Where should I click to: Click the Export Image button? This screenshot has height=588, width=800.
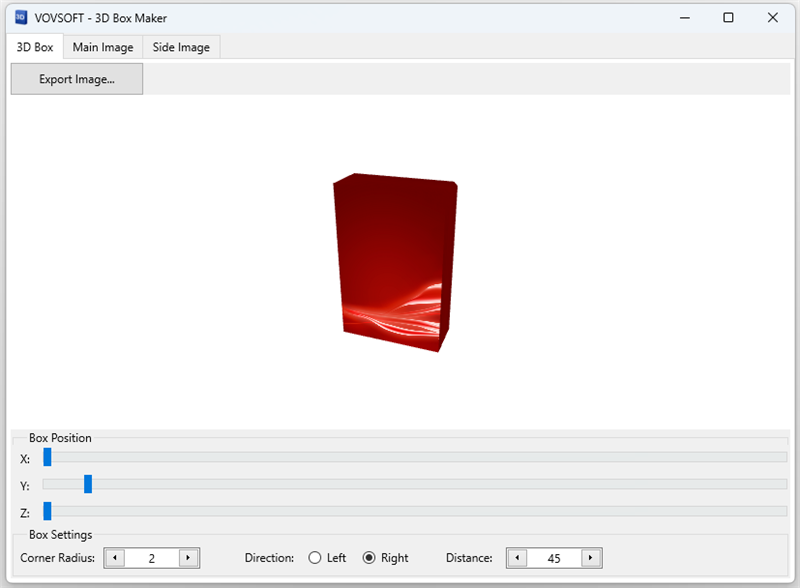pyautogui.click(x=77, y=79)
